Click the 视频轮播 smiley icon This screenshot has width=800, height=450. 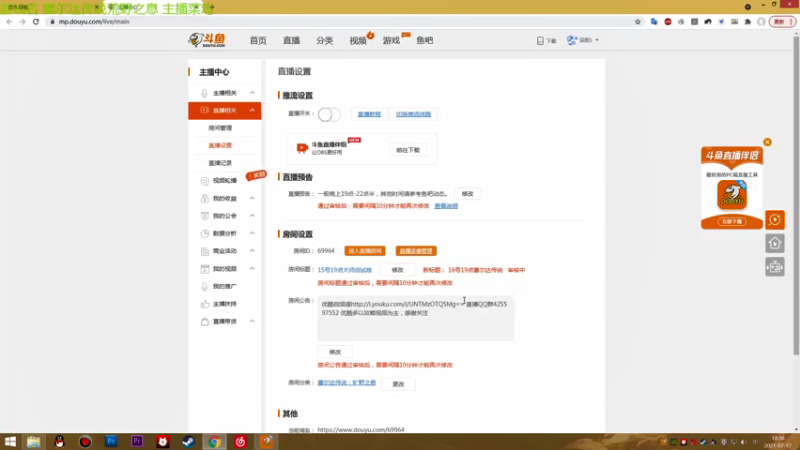[205, 181]
